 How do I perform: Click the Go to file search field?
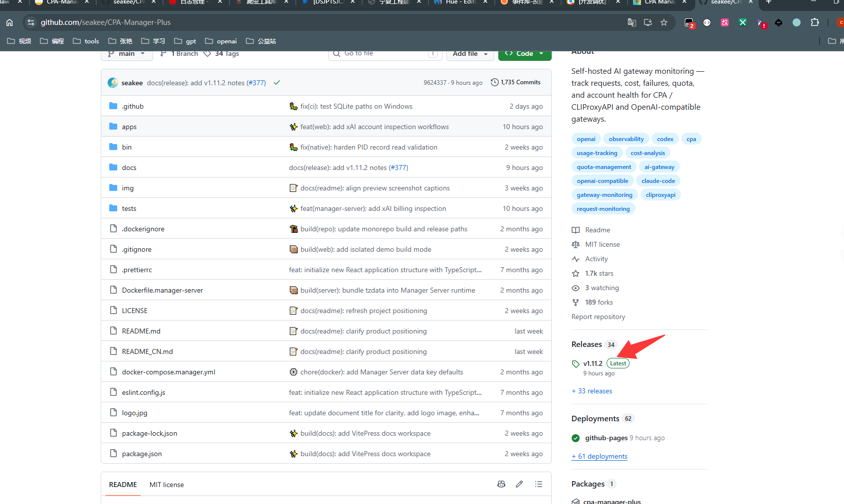coord(385,54)
